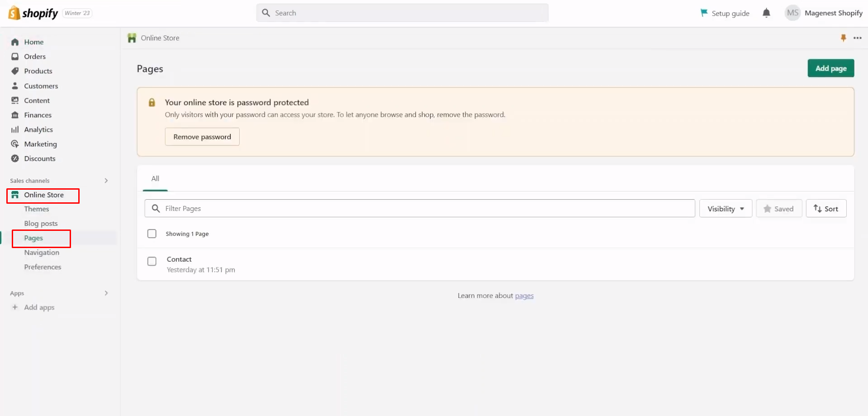
Task: Click the pin icon in Online Store header
Action: pos(843,38)
